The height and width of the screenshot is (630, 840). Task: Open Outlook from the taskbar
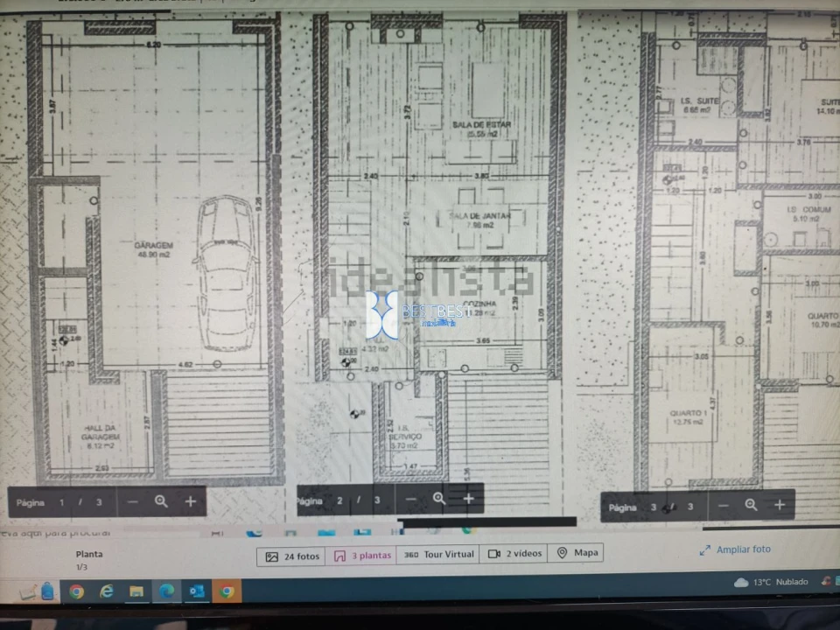click(x=196, y=592)
